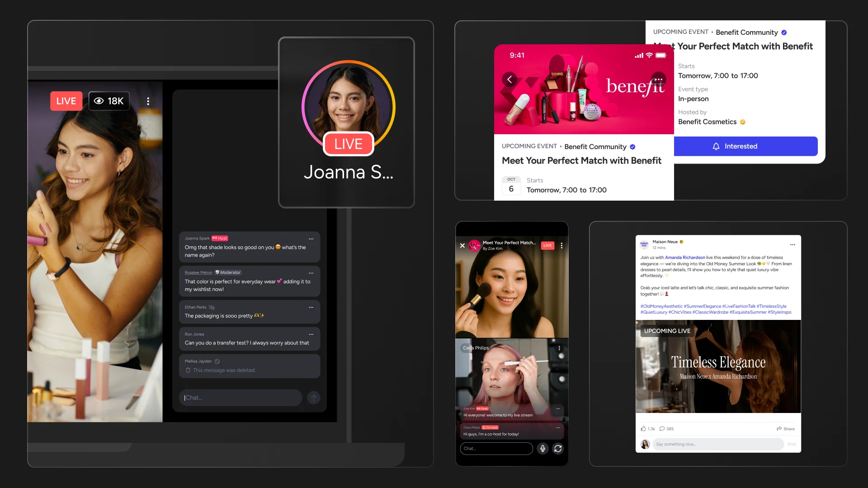Click the #OldMoneyAesthetic hashtag
Viewport: 868px width, 488px height.
[661, 306]
